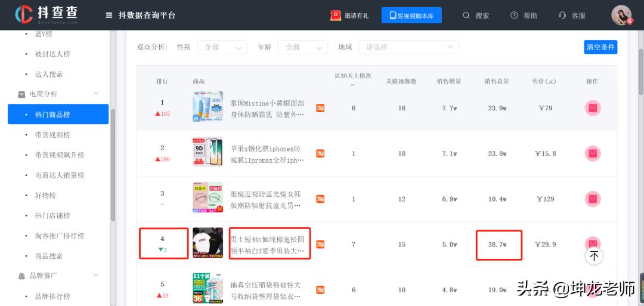Viewport: 644px width, 306px height.
Task: Click the sidebar vertical scrollbar
Action: (113, 166)
